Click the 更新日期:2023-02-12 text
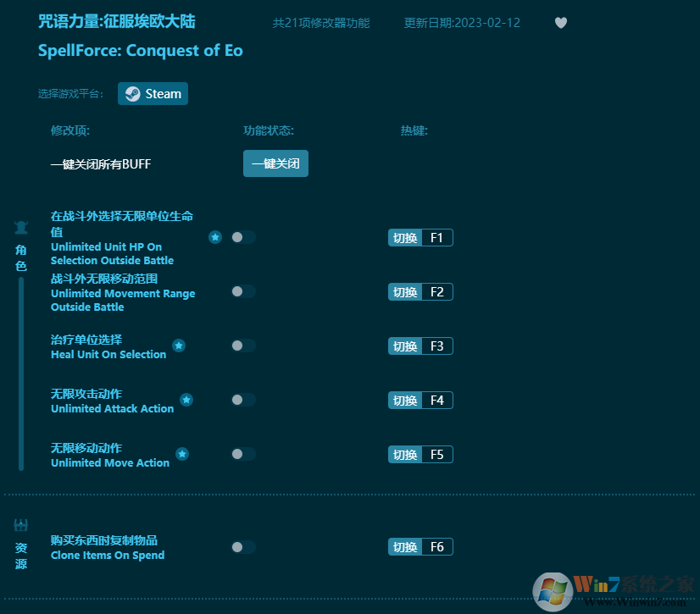Screen dimensions: 700x614 [x=462, y=23]
